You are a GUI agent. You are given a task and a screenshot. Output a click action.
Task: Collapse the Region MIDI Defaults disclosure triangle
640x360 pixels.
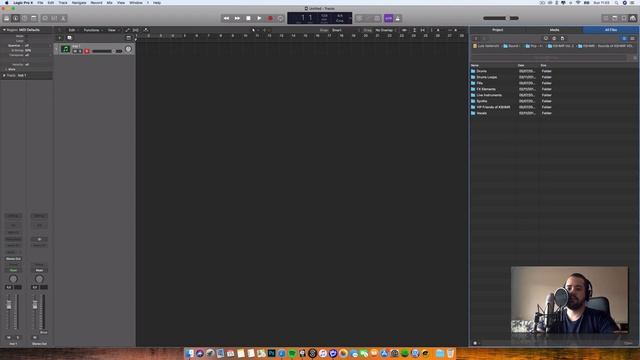(x=4, y=30)
